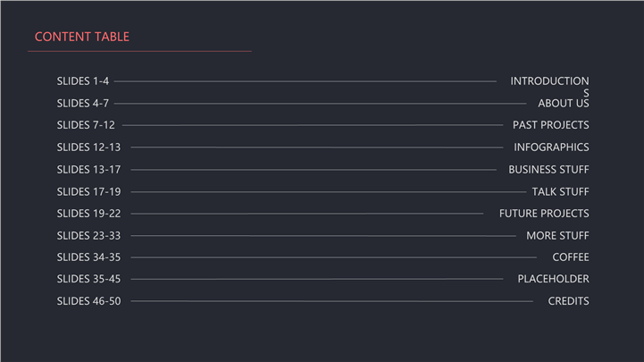Image resolution: width=644 pixels, height=362 pixels.
Task: Open the MORE STUFF entry
Action: point(557,236)
